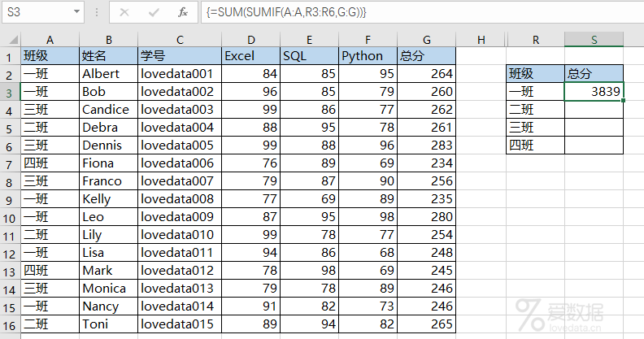Click cell lovedata001
The image size is (644, 339).
[180, 74]
